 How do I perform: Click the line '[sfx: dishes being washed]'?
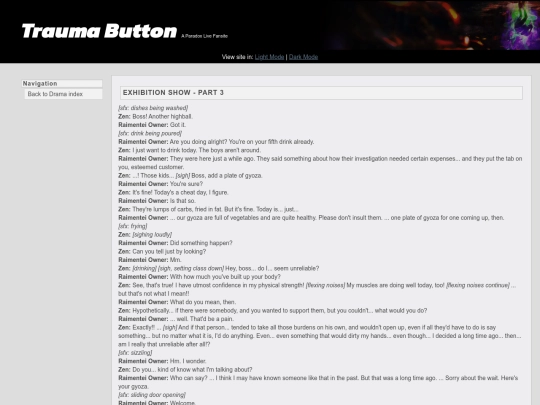153,108
